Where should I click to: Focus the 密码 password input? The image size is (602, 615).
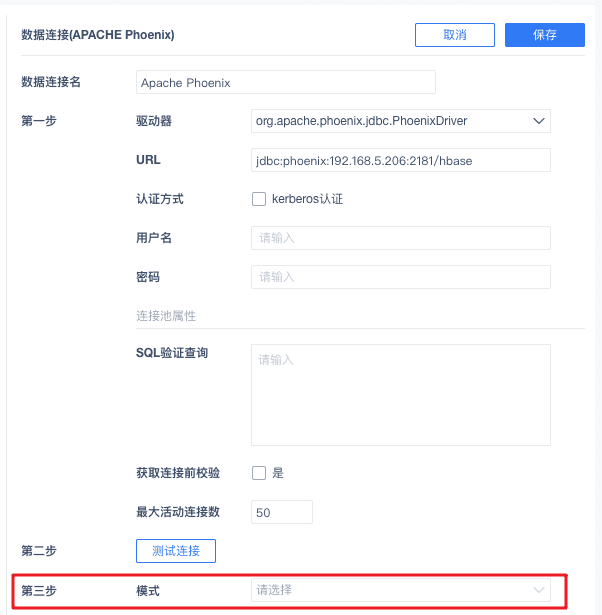(x=400, y=277)
